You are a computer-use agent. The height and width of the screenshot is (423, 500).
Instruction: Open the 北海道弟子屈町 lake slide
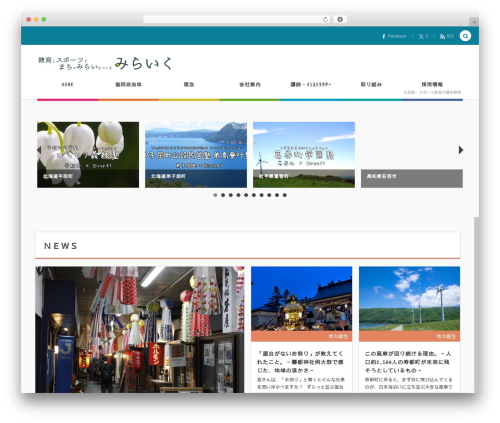[x=196, y=155]
